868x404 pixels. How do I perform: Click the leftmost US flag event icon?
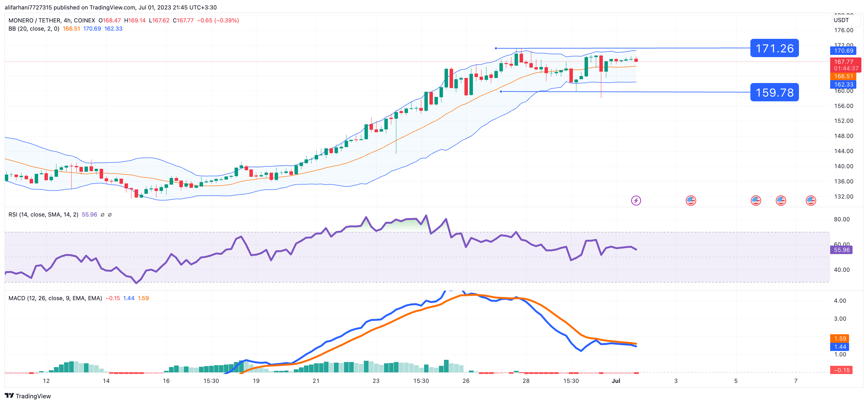point(690,201)
